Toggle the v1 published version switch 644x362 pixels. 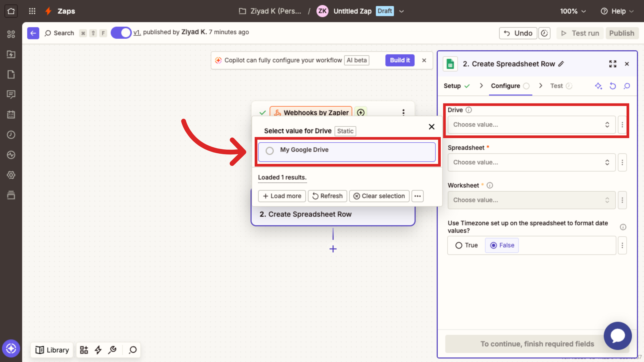point(121,32)
